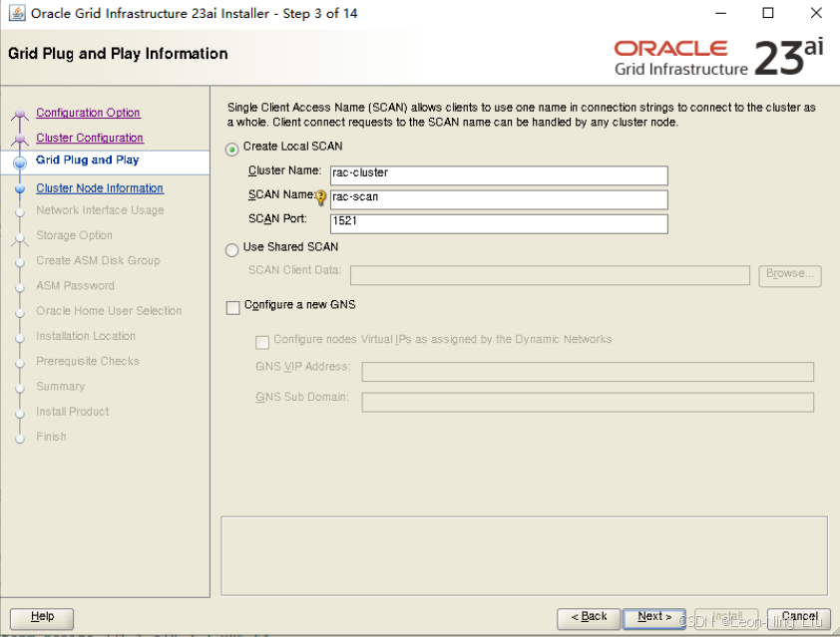Click the SCAN Name text field
Viewport: 840px width, 637px height.
coord(499,199)
